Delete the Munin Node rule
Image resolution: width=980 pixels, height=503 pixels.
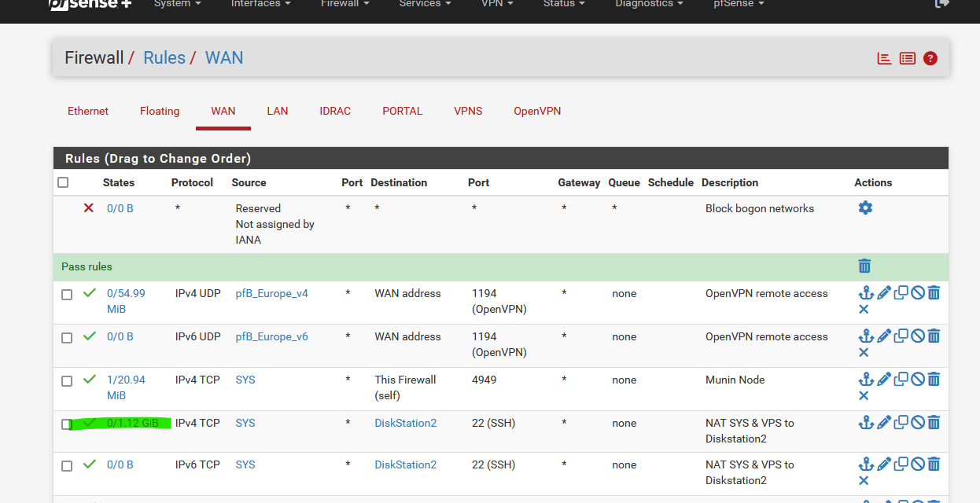pyautogui.click(x=934, y=380)
